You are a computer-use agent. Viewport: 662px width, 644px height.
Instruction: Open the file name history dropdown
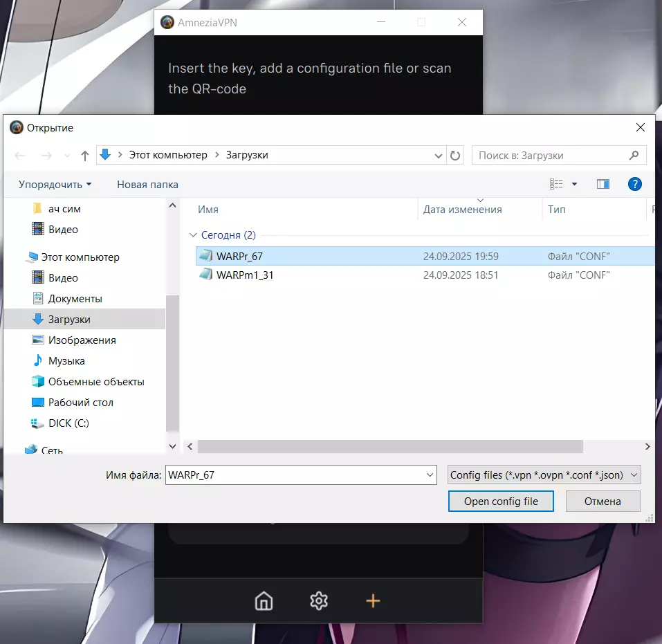click(x=430, y=475)
